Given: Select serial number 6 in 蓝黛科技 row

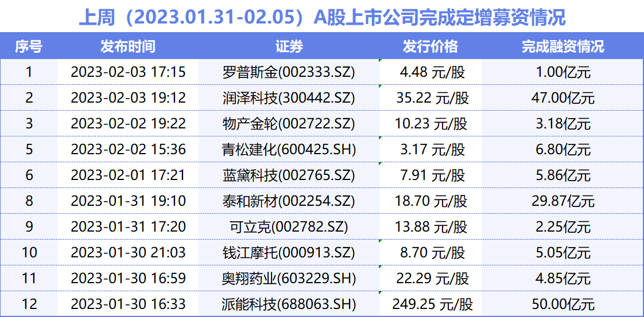Looking at the screenshot, I should [x=29, y=175].
